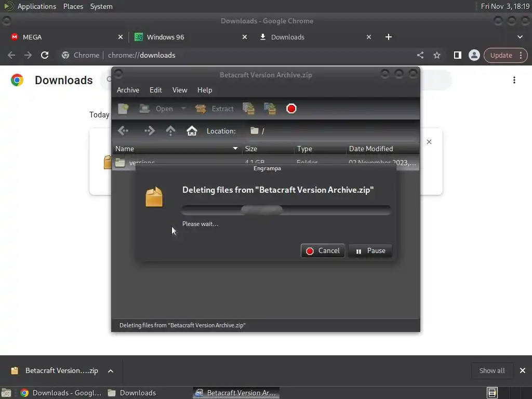Screen dimensions: 532x399
Task: Click the workspace switcher icon in bottom panel
Action: point(492,393)
